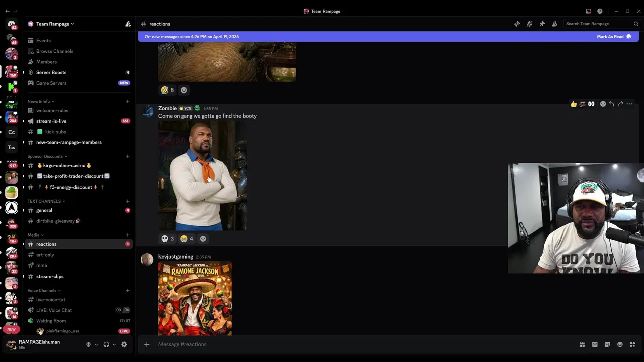This screenshot has height=362, width=644.
Task: Open the Cc server icon
Action: point(11,132)
